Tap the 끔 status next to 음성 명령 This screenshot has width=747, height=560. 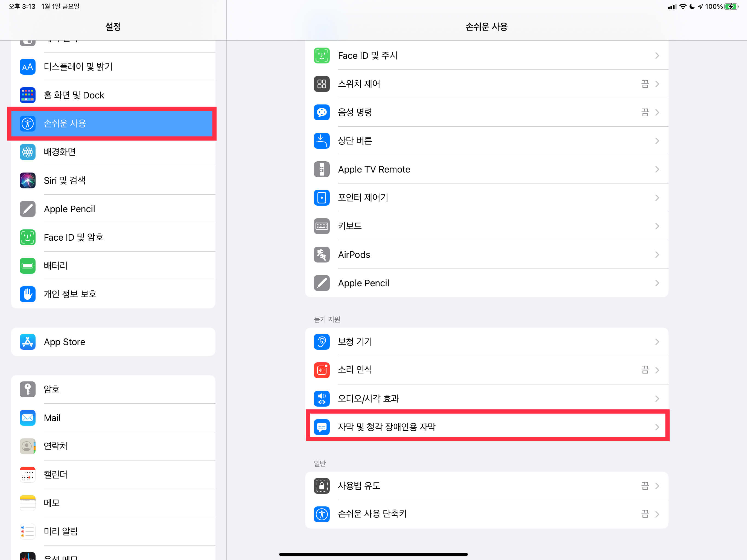click(x=644, y=112)
